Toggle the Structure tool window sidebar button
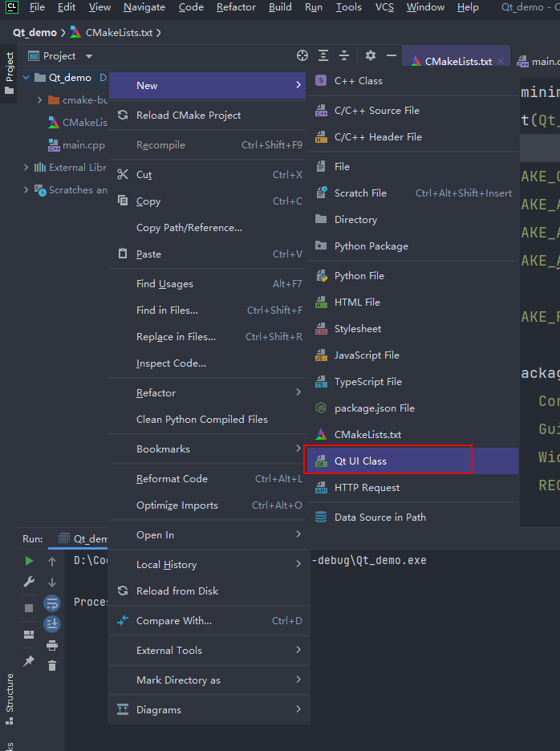The image size is (560, 751). [x=9, y=700]
